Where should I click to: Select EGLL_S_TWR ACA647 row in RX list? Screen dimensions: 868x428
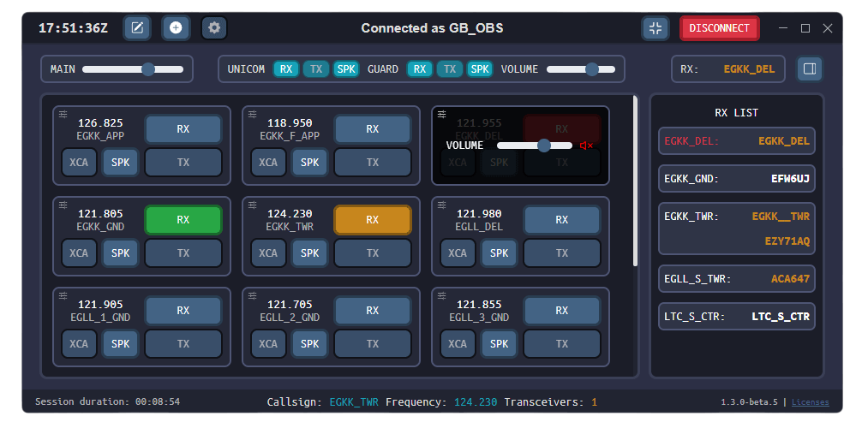[x=737, y=279]
